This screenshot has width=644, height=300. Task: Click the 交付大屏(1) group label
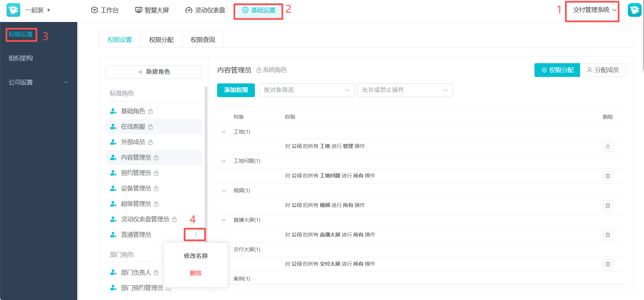tap(247, 250)
